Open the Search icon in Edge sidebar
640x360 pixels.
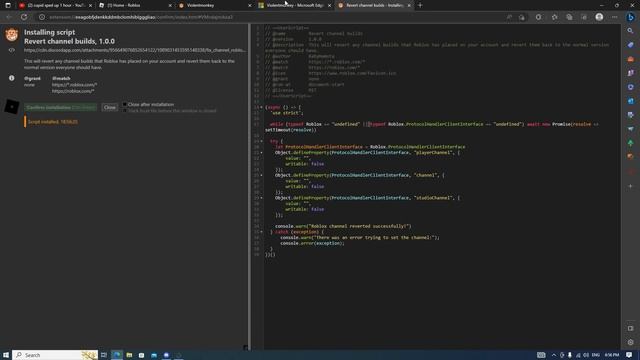point(631,31)
